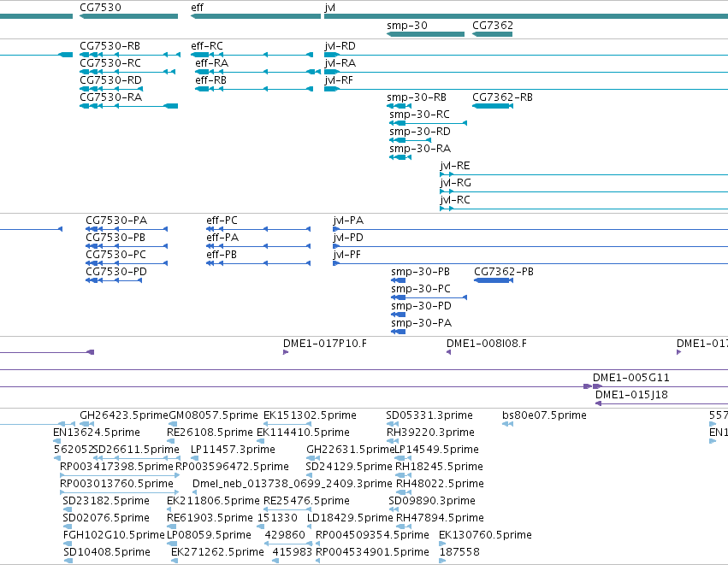
Task: Click clone label DME1-005G11
Action: pos(631,378)
